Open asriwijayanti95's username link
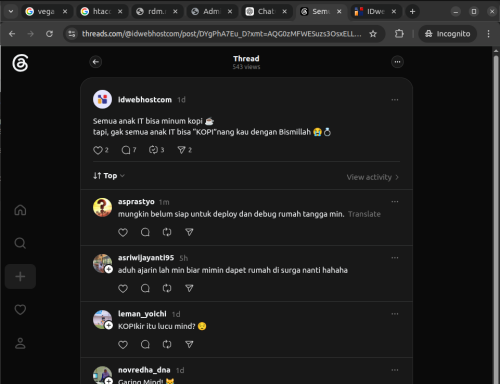 point(146,258)
